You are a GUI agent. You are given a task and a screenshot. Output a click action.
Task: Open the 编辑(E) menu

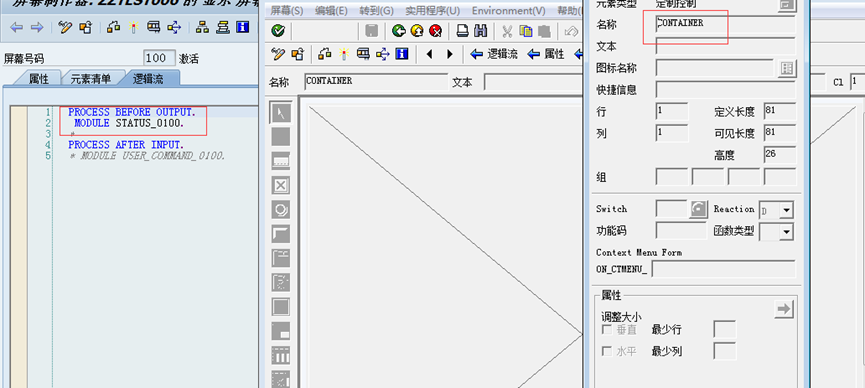(331, 10)
